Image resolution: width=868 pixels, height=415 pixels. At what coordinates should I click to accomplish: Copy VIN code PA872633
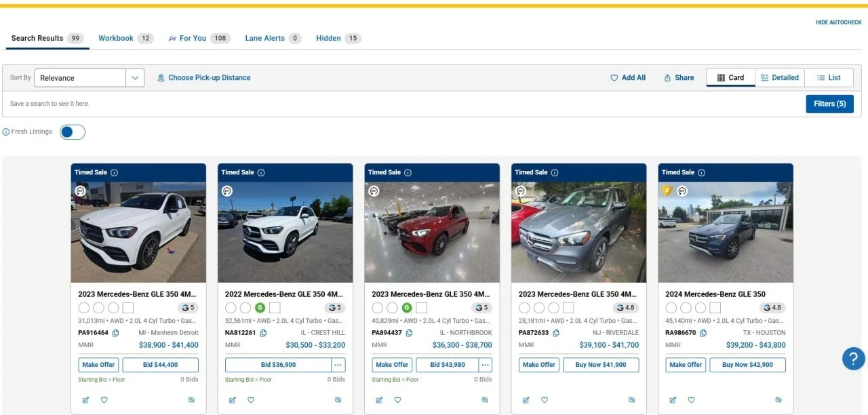tap(556, 333)
